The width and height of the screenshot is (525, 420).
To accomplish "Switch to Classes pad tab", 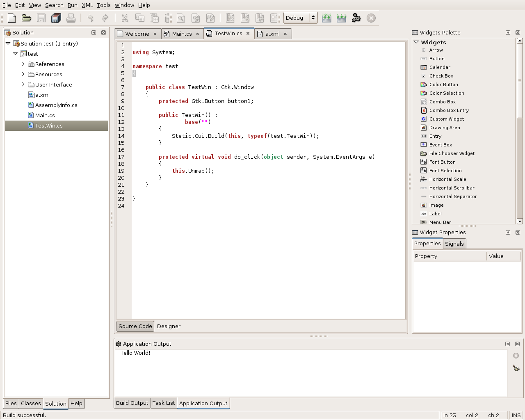I will 31,403.
